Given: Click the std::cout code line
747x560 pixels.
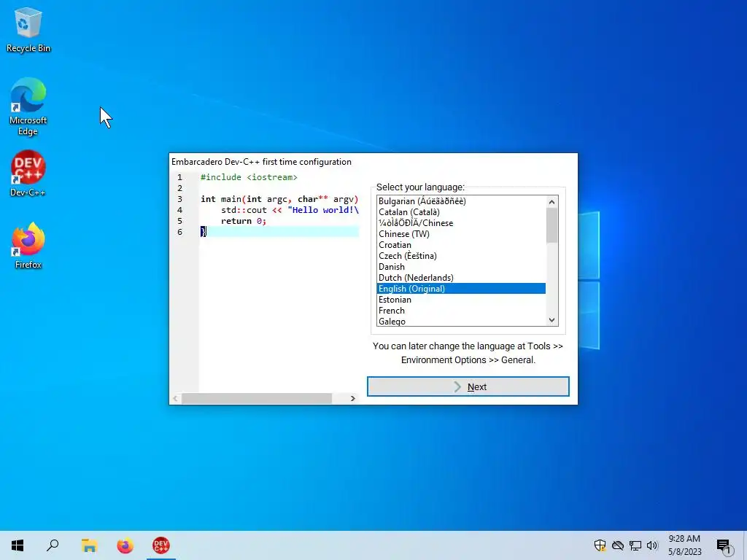Looking at the screenshot, I should pyautogui.click(x=290, y=210).
